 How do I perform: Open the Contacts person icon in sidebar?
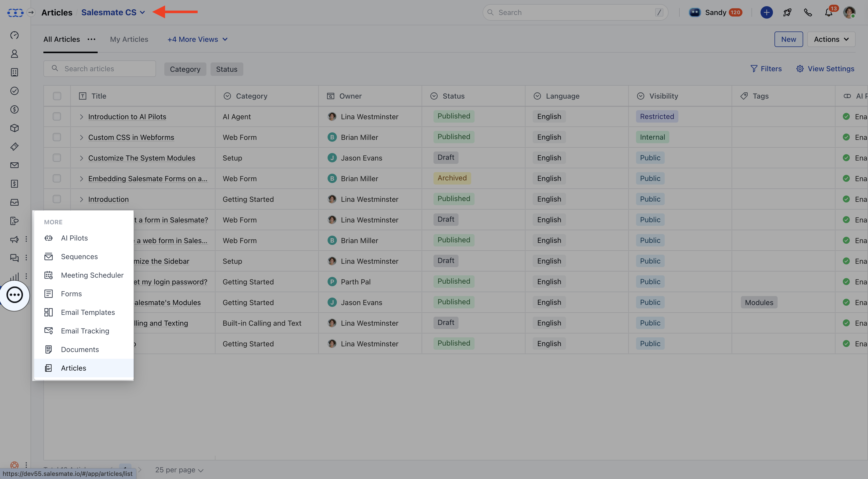click(x=14, y=54)
